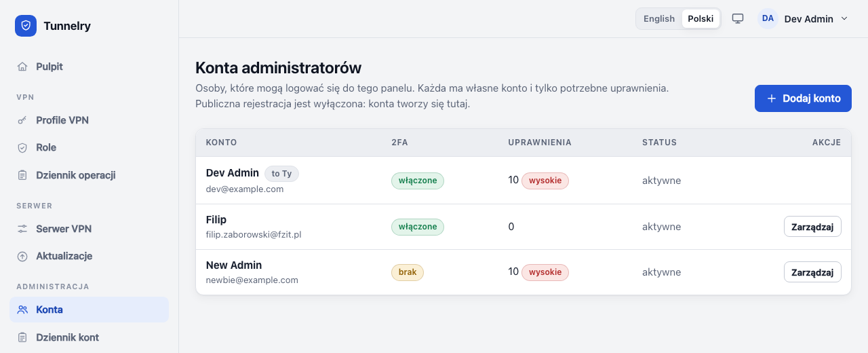The height and width of the screenshot is (353, 868).
Task: Click the DA avatar circle
Action: (768, 18)
